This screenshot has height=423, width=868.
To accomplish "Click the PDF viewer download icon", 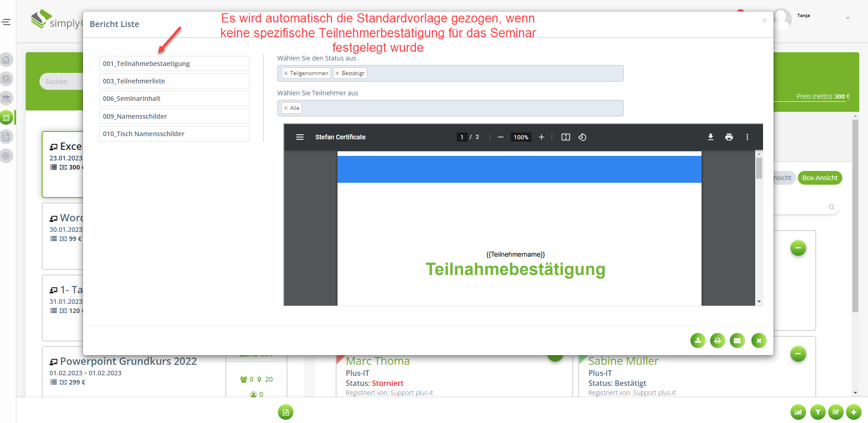I will (x=710, y=137).
